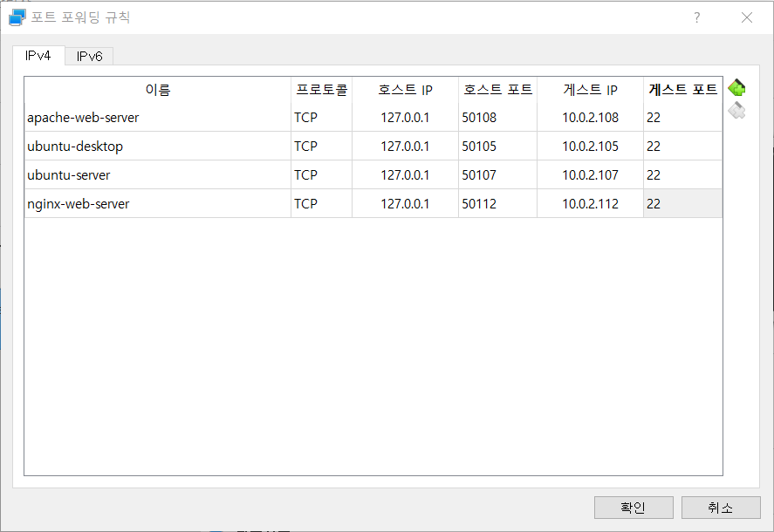The width and height of the screenshot is (774, 532).
Task: Click host IP 127.0.0.1 in nginx-web-server row
Action: (405, 203)
